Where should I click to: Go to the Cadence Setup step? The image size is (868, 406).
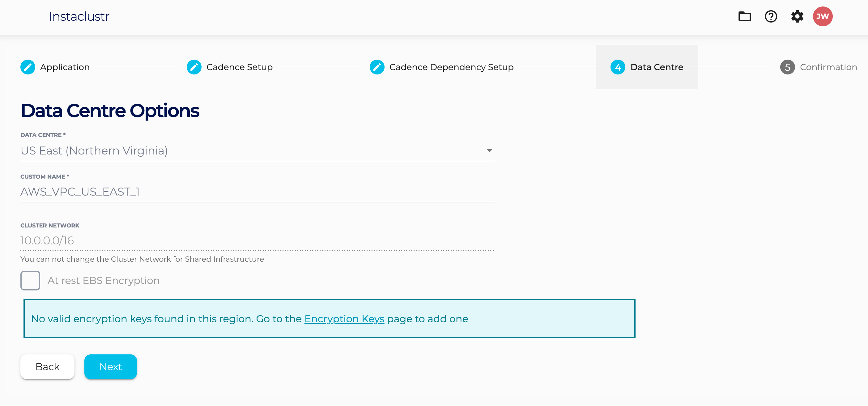tap(239, 67)
